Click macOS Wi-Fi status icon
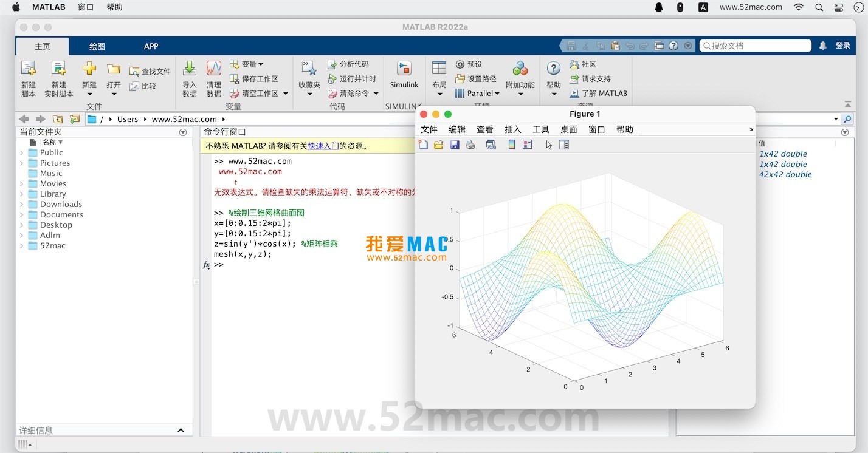This screenshot has height=453, width=868. point(799,7)
